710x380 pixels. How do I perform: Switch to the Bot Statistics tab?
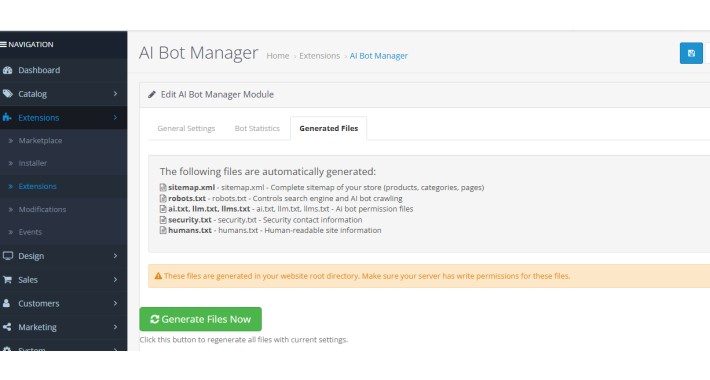257,129
